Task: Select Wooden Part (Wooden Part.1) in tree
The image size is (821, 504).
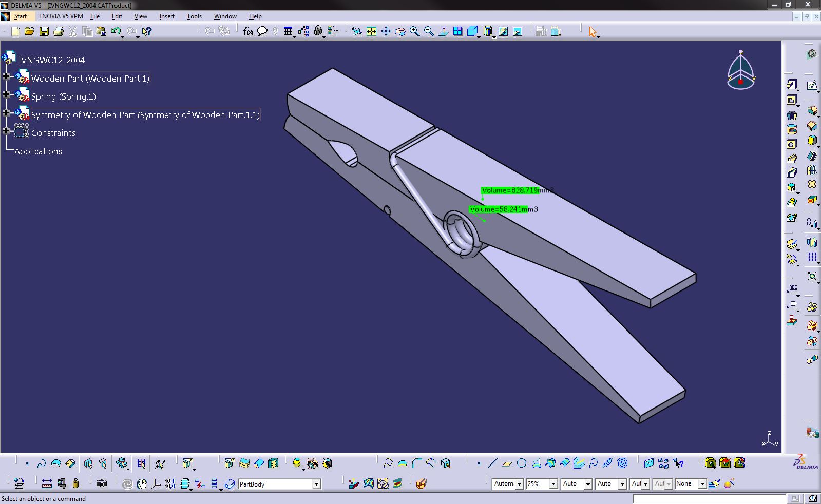Action: (90, 79)
